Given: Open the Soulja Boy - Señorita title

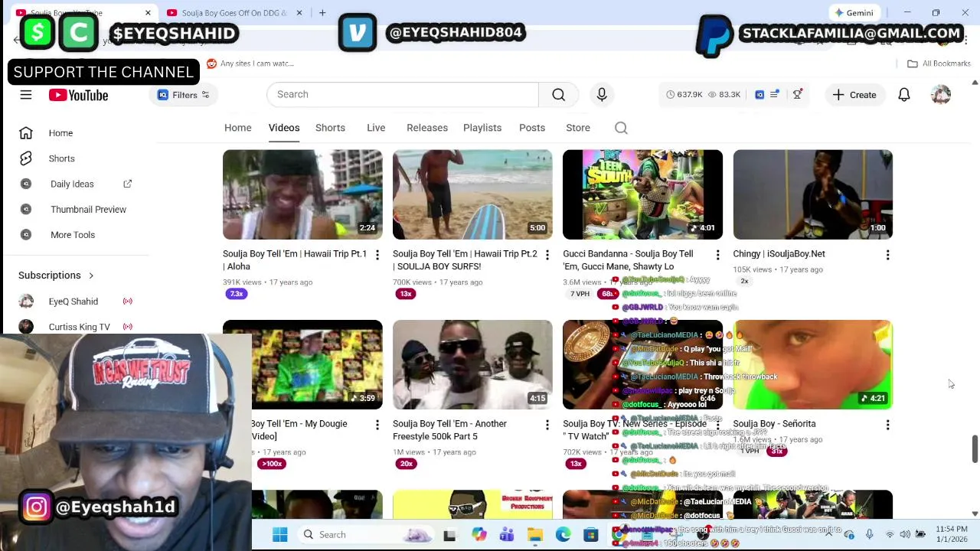Looking at the screenshot, I should (x=774, y=424).
